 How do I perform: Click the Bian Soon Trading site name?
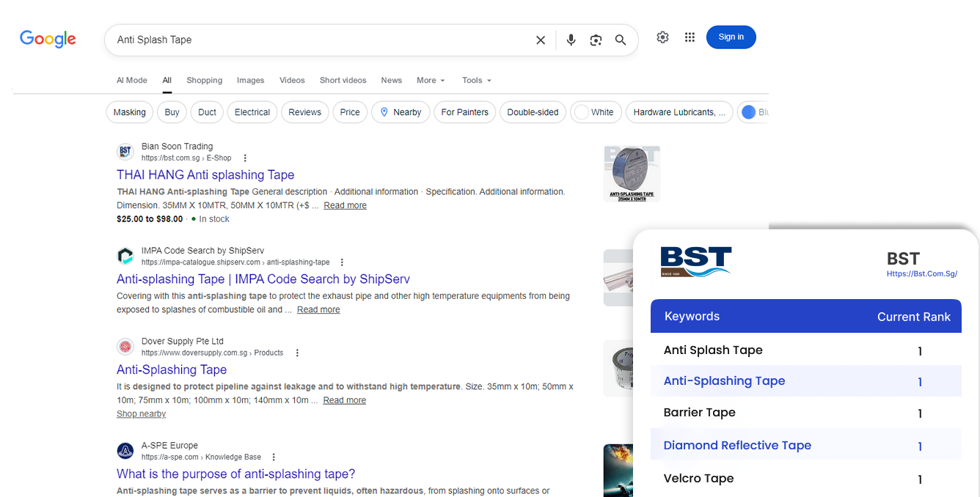tap(177, 147)
